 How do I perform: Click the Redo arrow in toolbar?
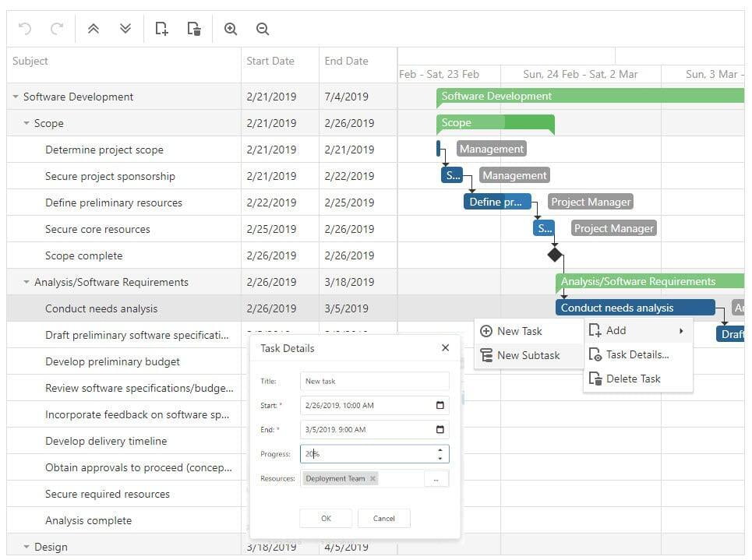pyautogui.click(x=57, y=29)
